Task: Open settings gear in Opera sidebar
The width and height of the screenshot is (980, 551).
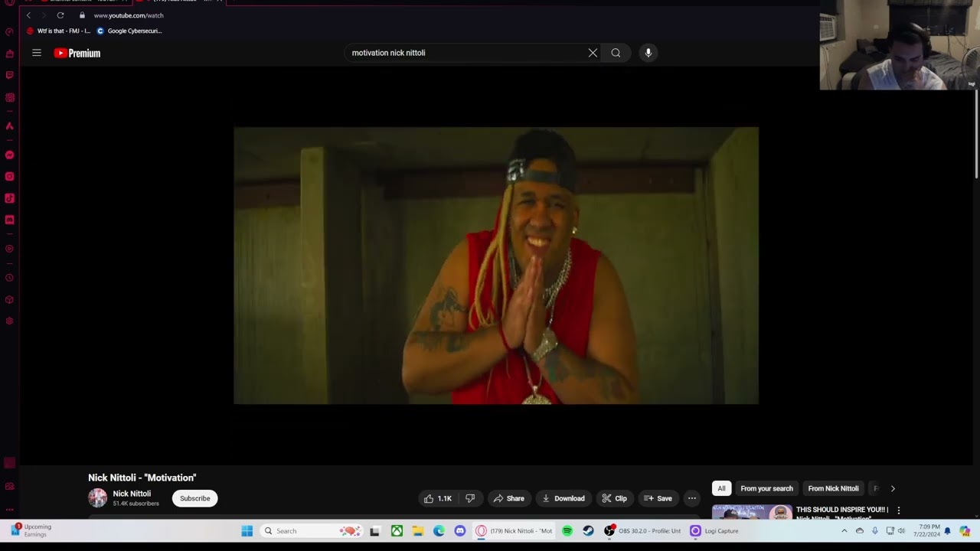Action: click(9, 321)
